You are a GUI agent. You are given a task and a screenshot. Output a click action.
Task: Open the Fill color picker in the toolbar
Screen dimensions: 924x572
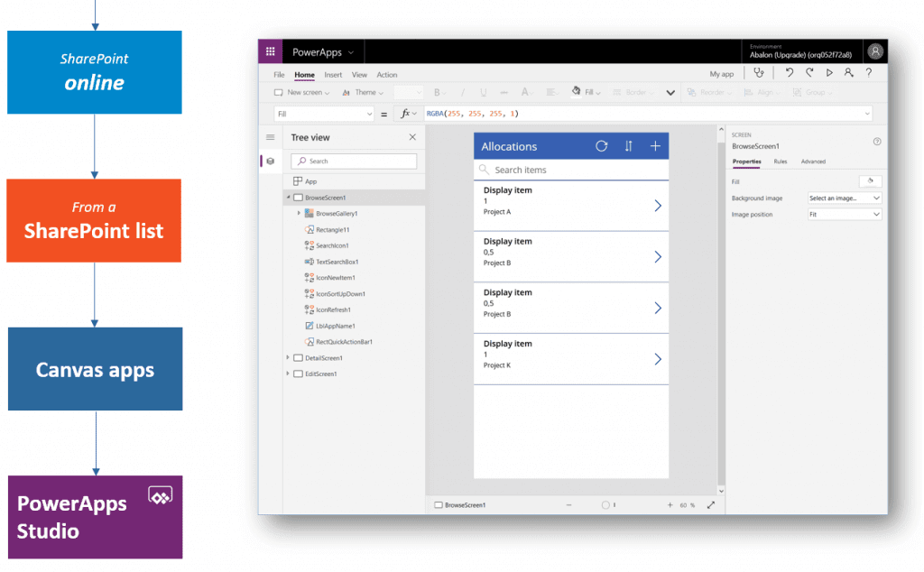coord(576,92)
